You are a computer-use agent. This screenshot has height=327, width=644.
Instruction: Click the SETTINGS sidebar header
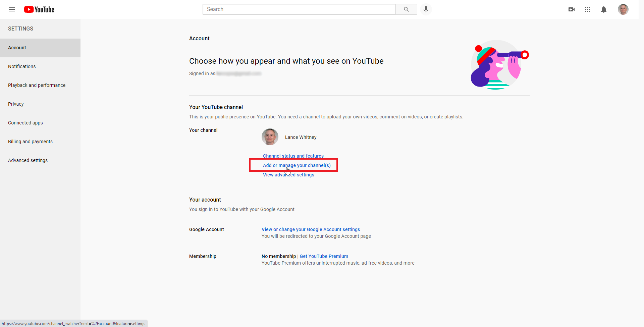click(x=21, y=29)
